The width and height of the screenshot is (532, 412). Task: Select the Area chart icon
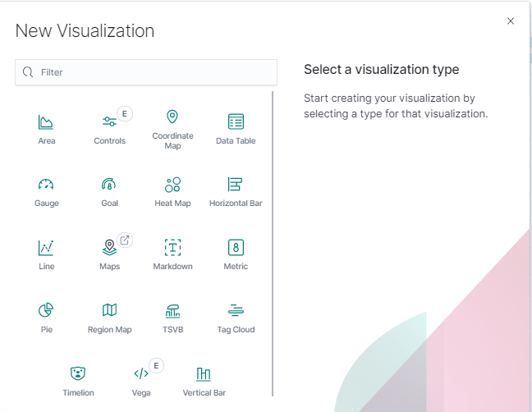pyautogui.click(x=46, y=122)
